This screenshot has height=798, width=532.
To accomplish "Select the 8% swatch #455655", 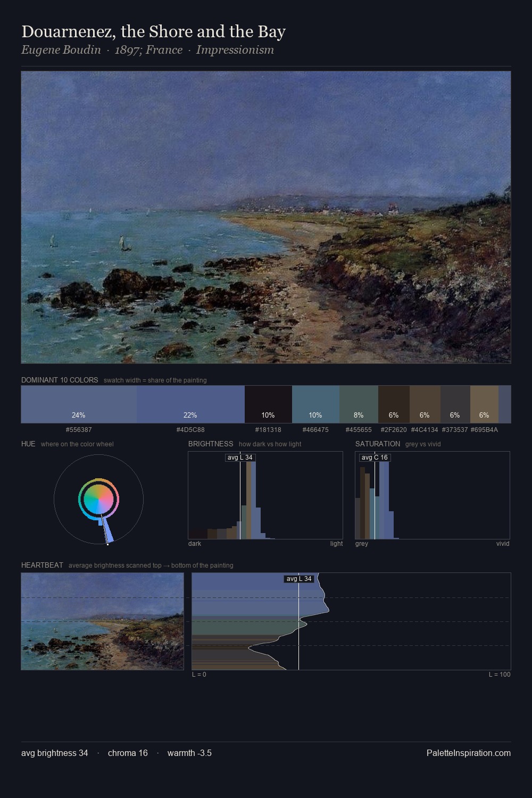I will coord(359,404).
